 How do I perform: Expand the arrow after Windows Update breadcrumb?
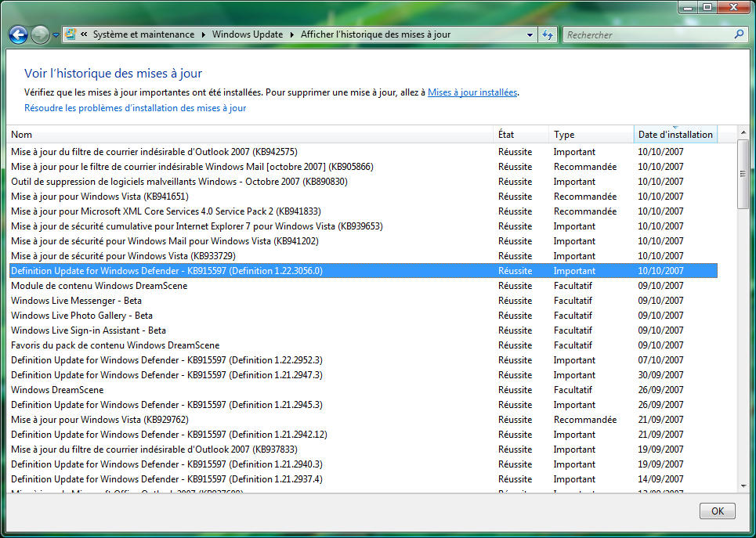click(x=292, y=34)
